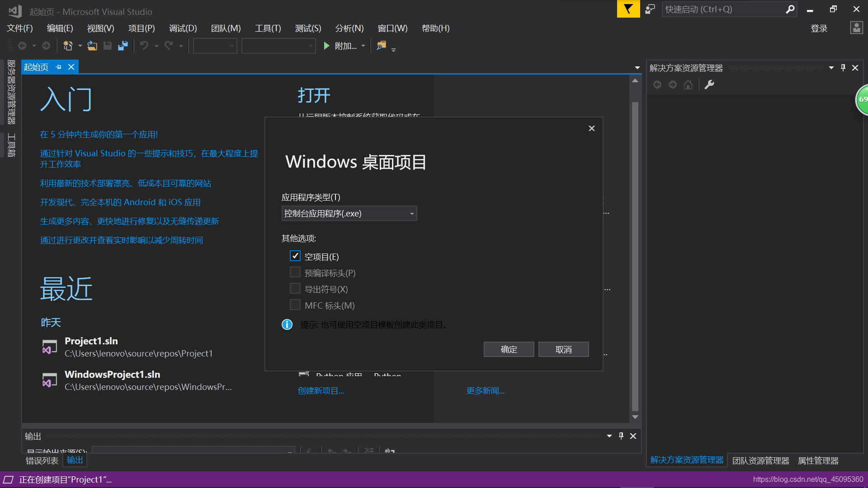Click the yellow notification filter flag icon
Image resolution: width=868 pixels, height=488 pixels.
[x=628, y=9]
